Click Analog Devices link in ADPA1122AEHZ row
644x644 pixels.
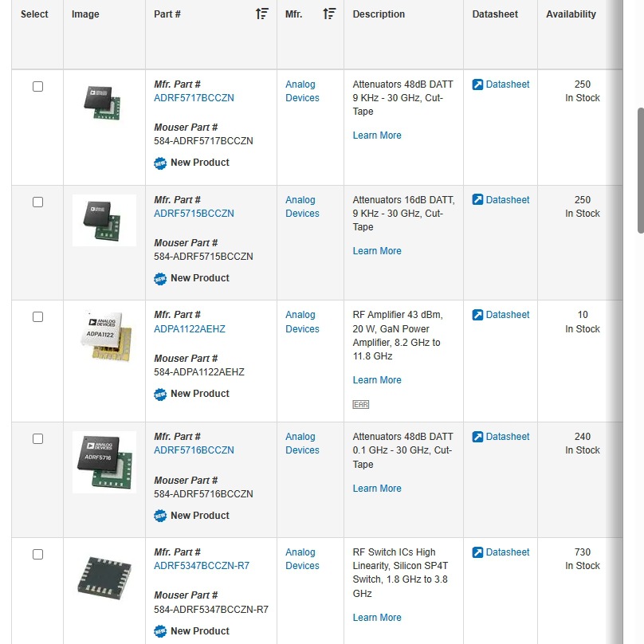pyautogui.click(x=302, y=321)
